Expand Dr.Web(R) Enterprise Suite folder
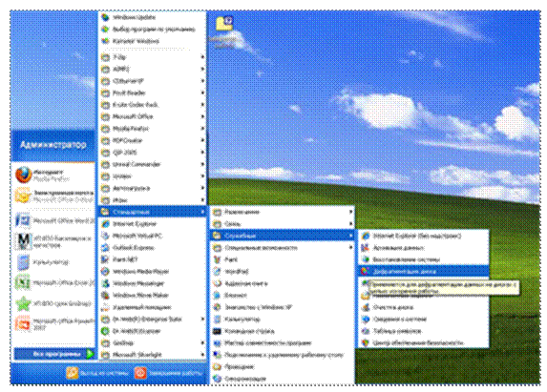Image resolution: width=547 pixels, height=392 pixels. (152, 320)
